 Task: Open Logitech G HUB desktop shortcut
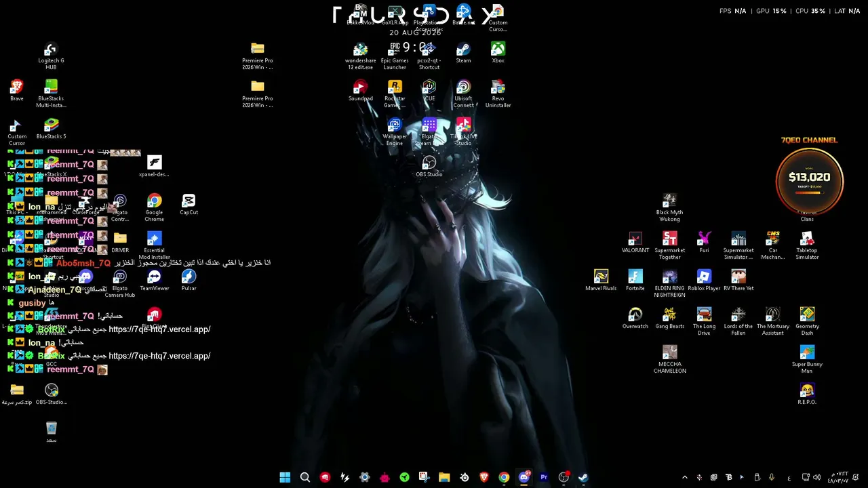pos(51,56)
